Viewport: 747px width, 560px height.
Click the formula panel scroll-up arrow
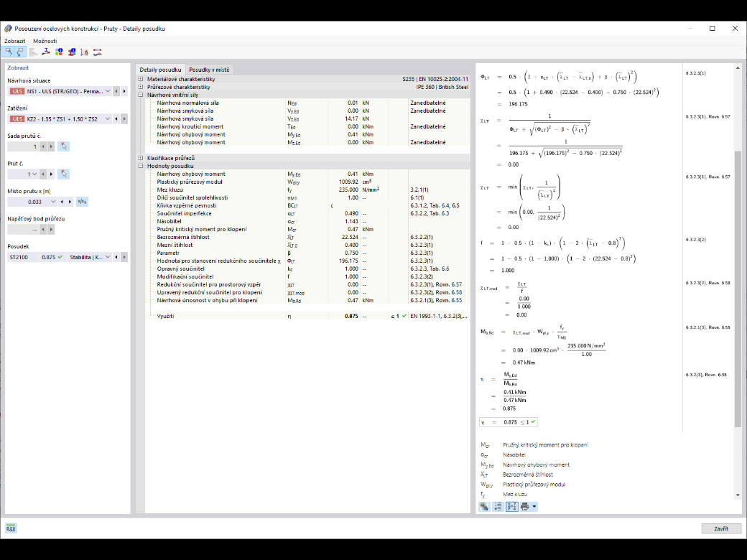point(738,68)
